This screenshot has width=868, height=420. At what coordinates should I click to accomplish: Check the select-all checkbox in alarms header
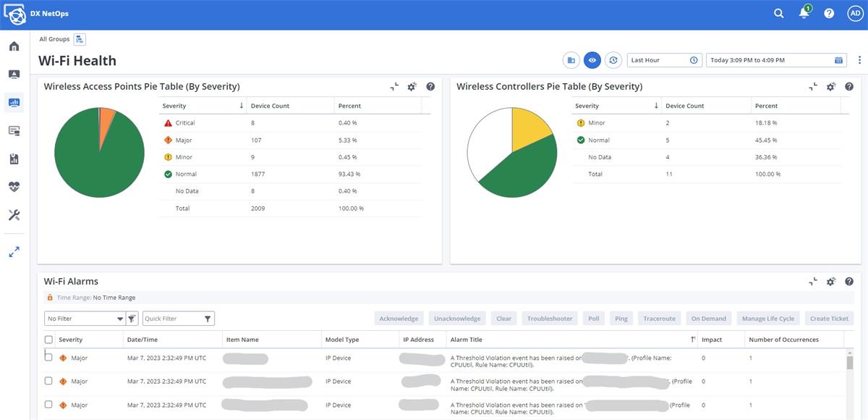(48, 339)
